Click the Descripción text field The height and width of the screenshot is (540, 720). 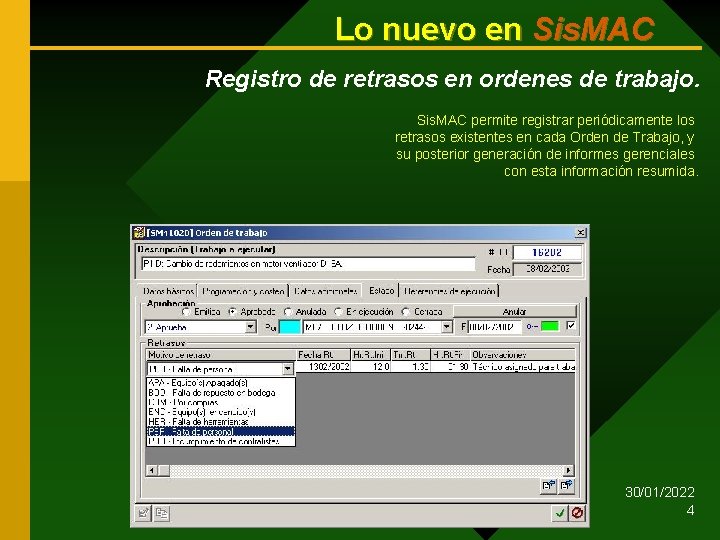click(x=308, y=264)
